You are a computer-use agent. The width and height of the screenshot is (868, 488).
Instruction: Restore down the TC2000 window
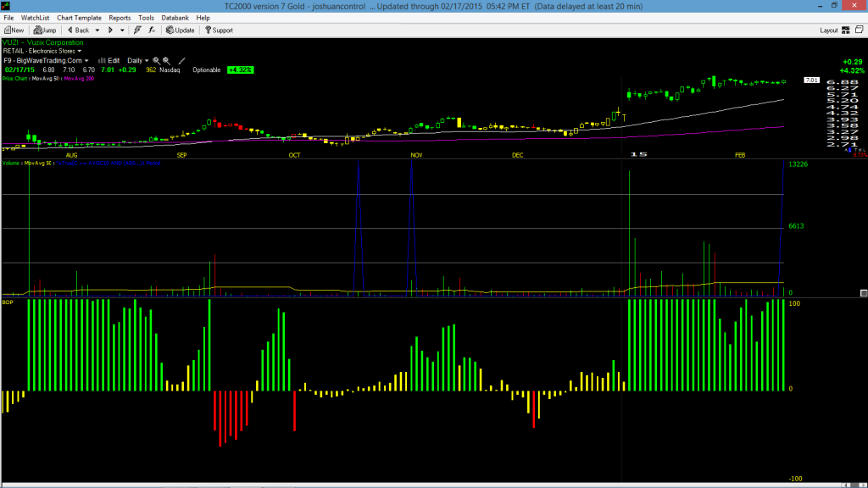coord(834,6)
